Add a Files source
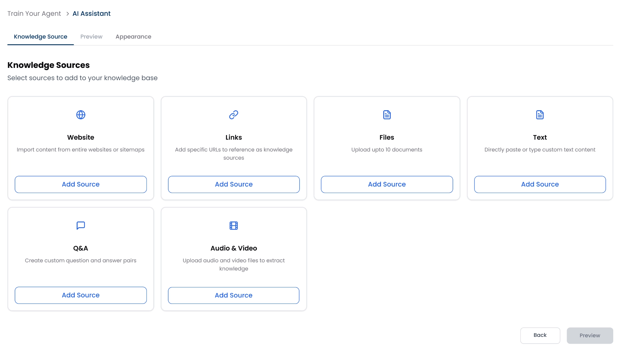Viewport: 621px width, 364px height. [387, 184]
